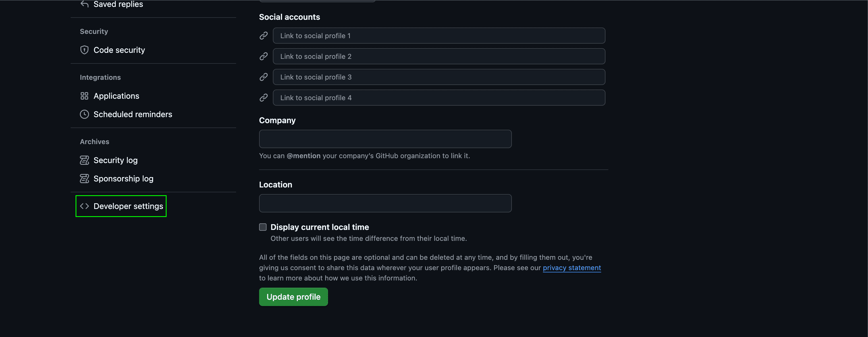This screenshot has height=337, width=868.
Task: Enable Display current local time checkbox
Action: 263,227
